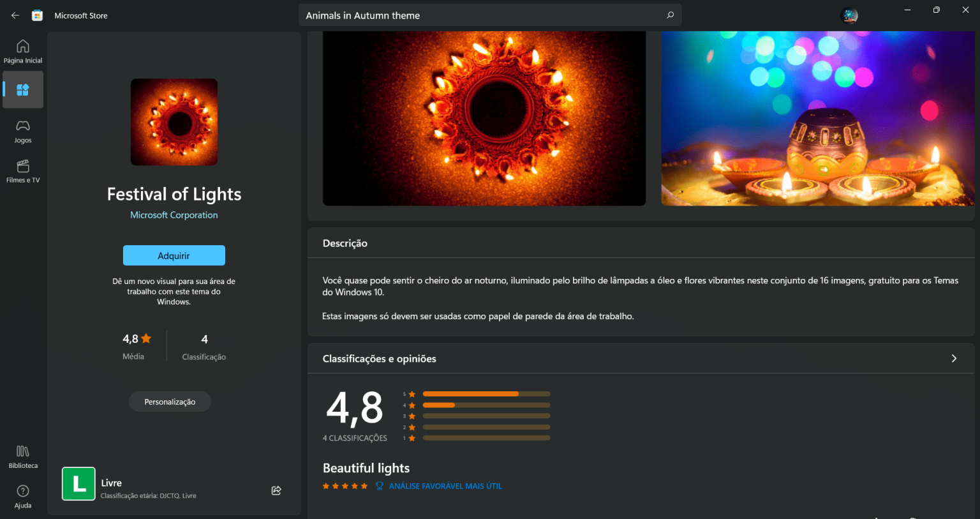Click the search box text field
This screenshot has width=980, height=519.
[x=479, y=15]
